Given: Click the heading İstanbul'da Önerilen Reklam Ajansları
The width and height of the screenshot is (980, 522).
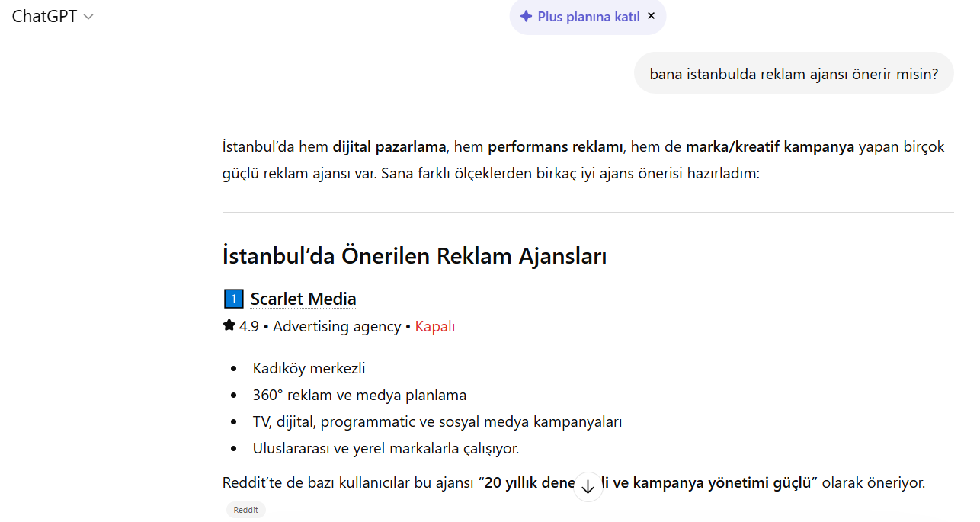Looking at the screenshot, I should pyautogui.click(x=415, y=255).
